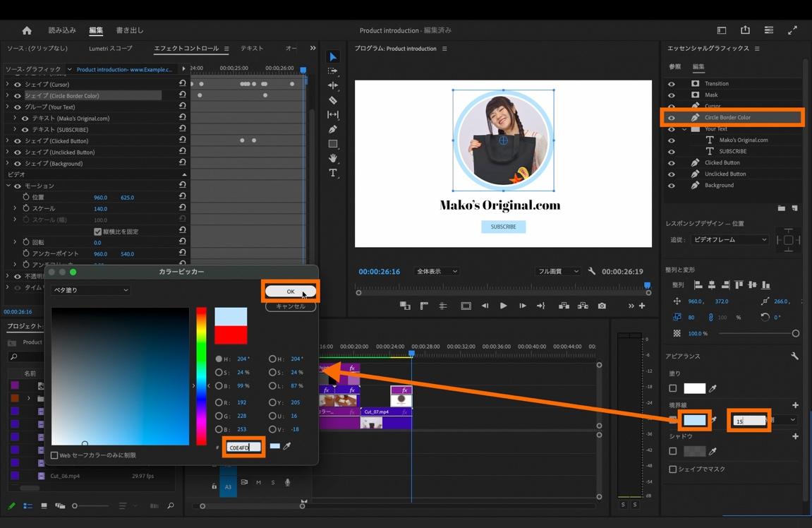Screen dimensions: 812x528
Task: Select the Pen tool in toolbar
Action: (x=333, y=129)
